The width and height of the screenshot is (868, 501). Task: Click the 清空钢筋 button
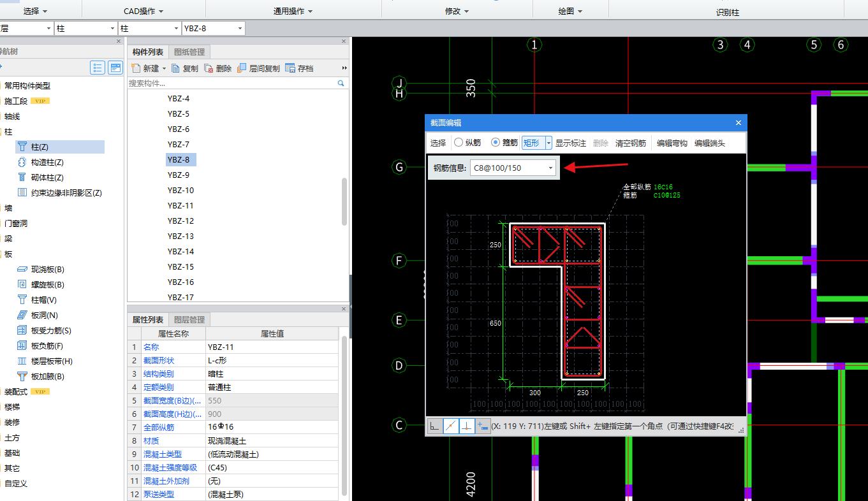point(631,143)
